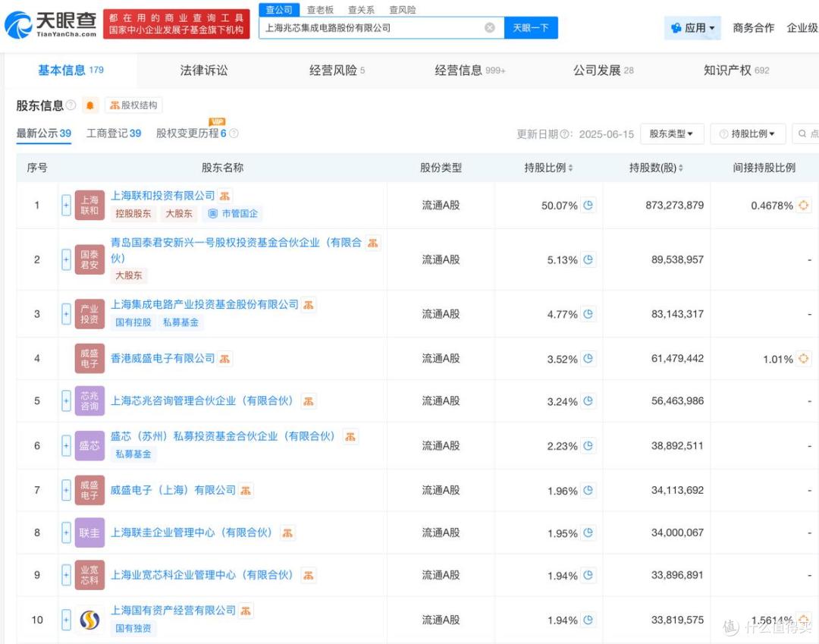
Task: Open the 持股比例 filter dropdown
Action: click(748, 134)
